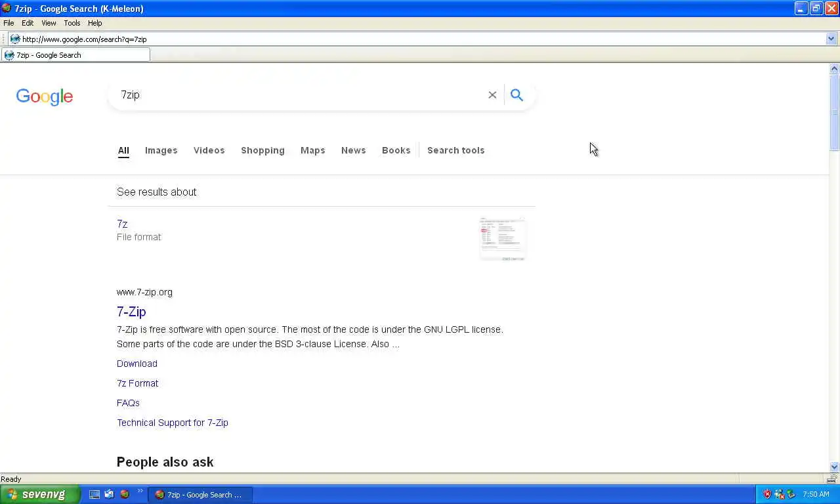Click the K-Meleon icon in title bar
The width and height of the screenshot is (840, 504).
(x=6, y=9)
